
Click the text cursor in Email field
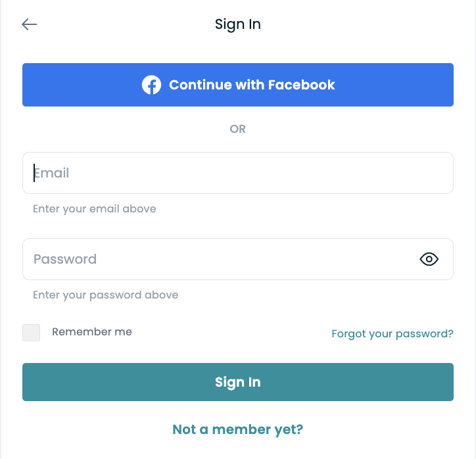click(x=34, y=173)
